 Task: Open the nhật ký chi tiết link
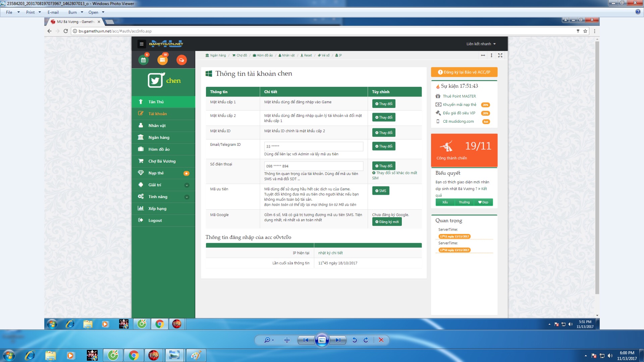[x=330, y=253]
